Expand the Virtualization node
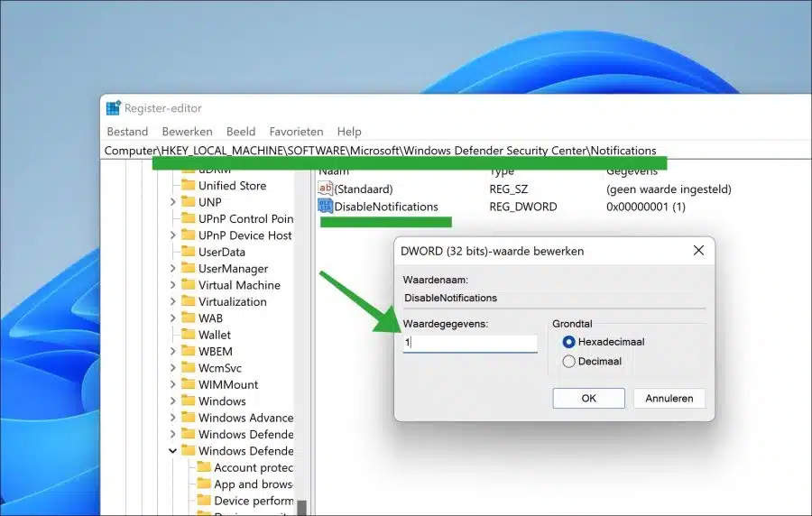 pos(173,301)
